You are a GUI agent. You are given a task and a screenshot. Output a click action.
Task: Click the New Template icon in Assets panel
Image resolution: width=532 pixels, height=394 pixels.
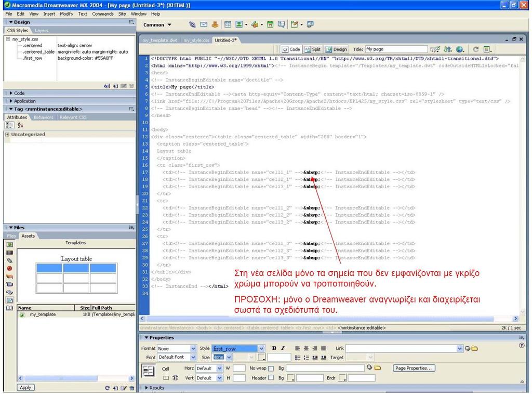tap(115, 388)
